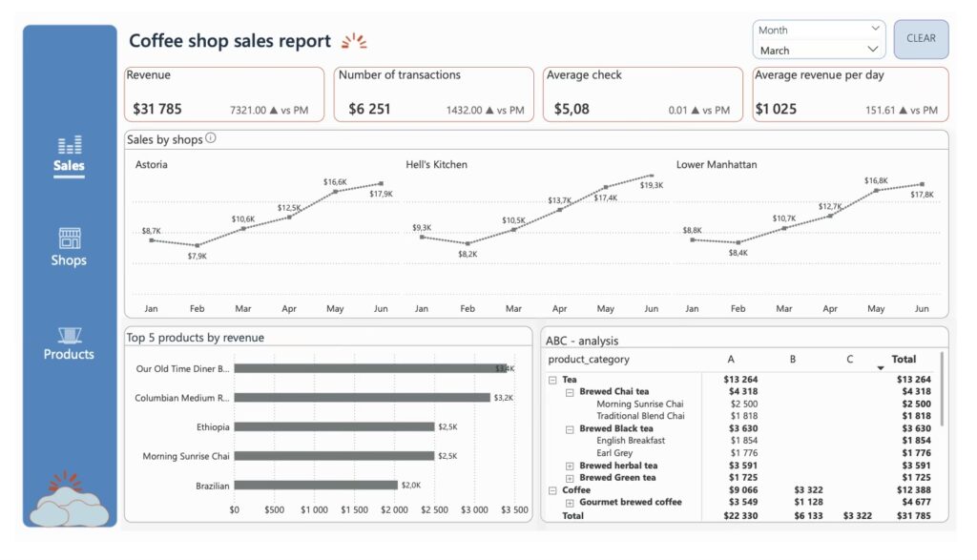Click the Top 5 products by revenue title

click(195, 338)
